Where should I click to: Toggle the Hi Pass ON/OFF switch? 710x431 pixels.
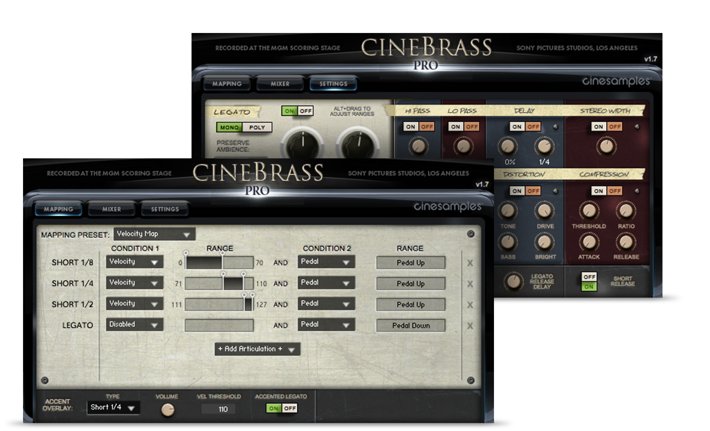coord(419,127)
